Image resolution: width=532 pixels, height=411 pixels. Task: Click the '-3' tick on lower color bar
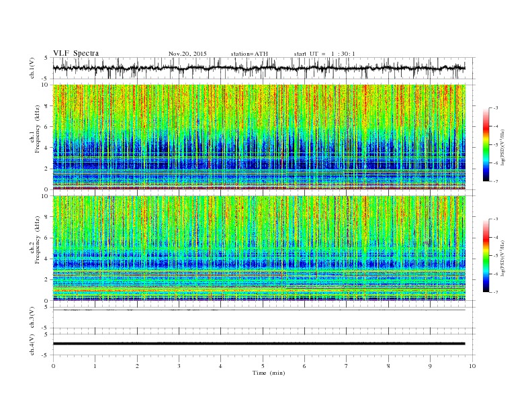coord(495,219)
